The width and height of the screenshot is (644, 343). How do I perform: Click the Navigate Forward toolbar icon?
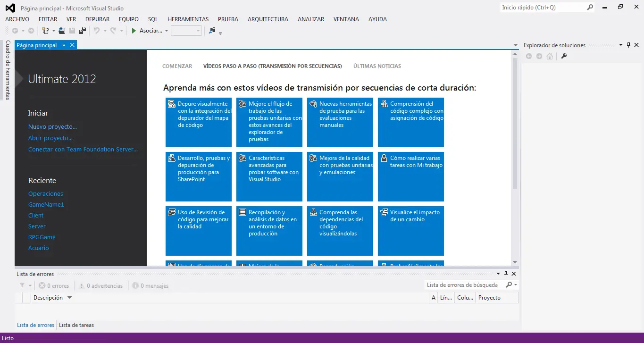click(31, 31)
